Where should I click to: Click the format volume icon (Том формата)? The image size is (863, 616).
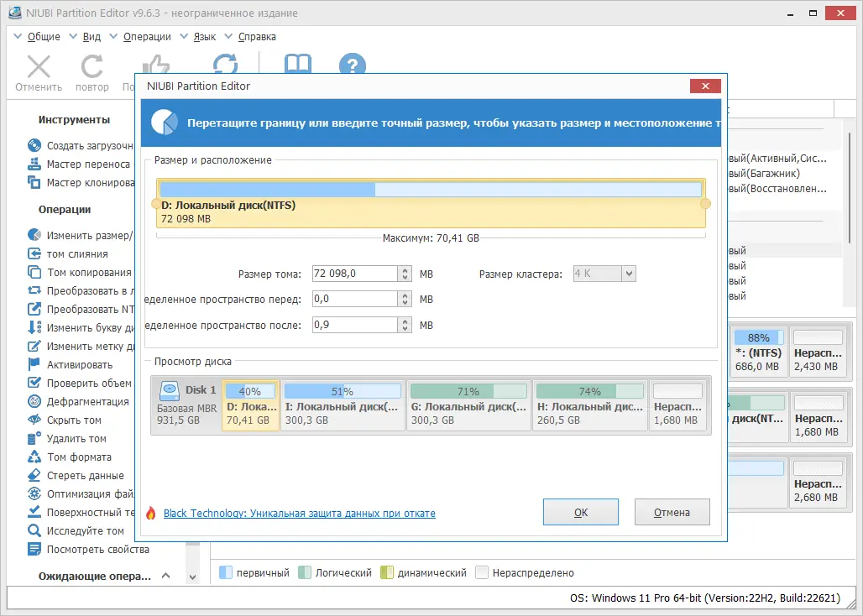[34, 457]
